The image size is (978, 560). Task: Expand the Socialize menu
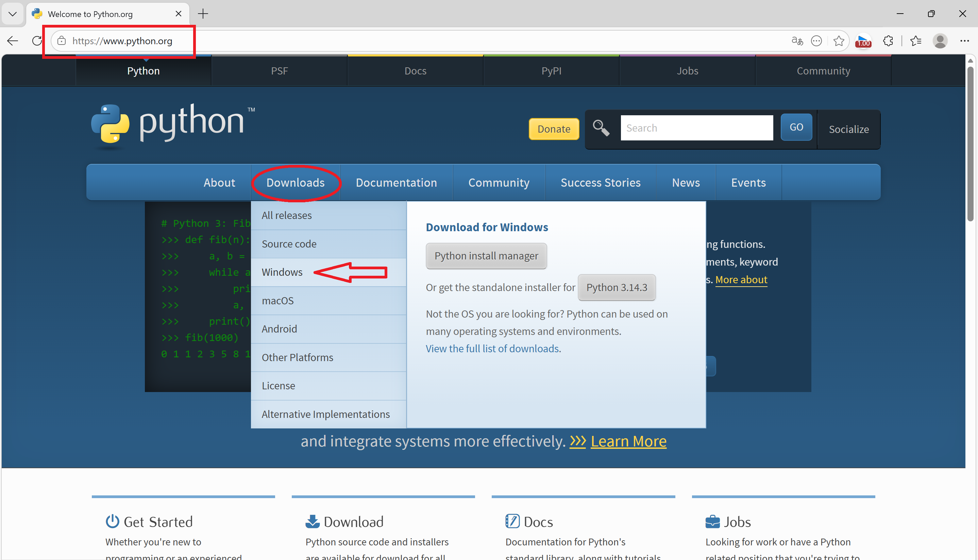pyautogui.click(x=849, y=129)
